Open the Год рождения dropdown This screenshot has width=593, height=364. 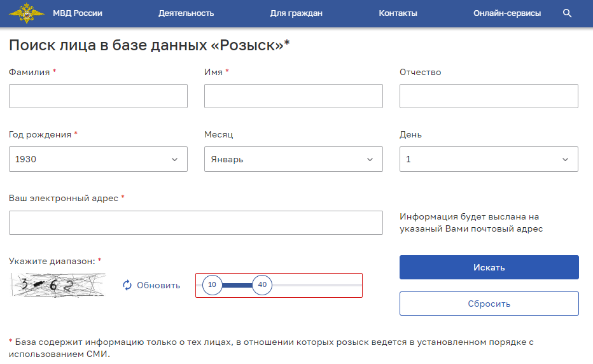click(98, 159)
